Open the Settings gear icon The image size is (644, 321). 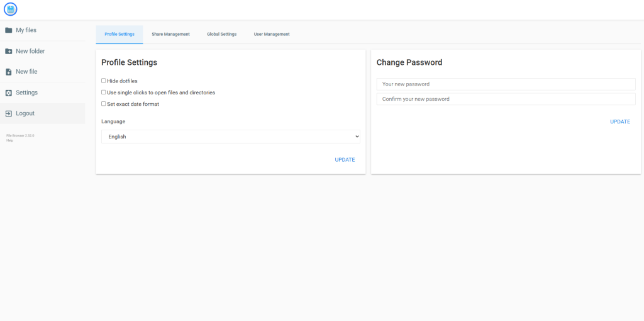coord(9,93)
